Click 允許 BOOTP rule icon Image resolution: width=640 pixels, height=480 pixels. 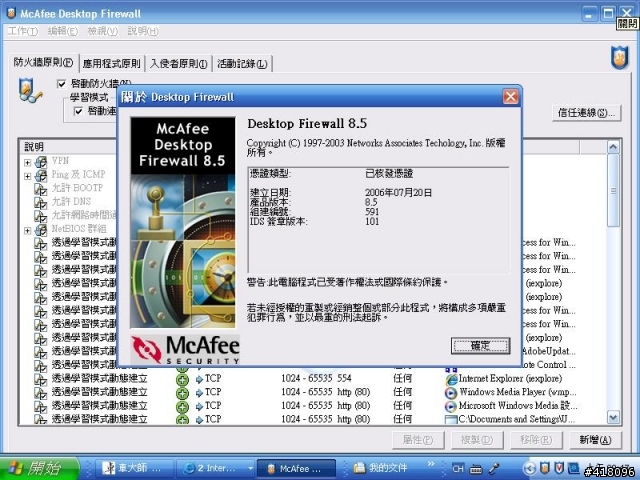point(40,189)
